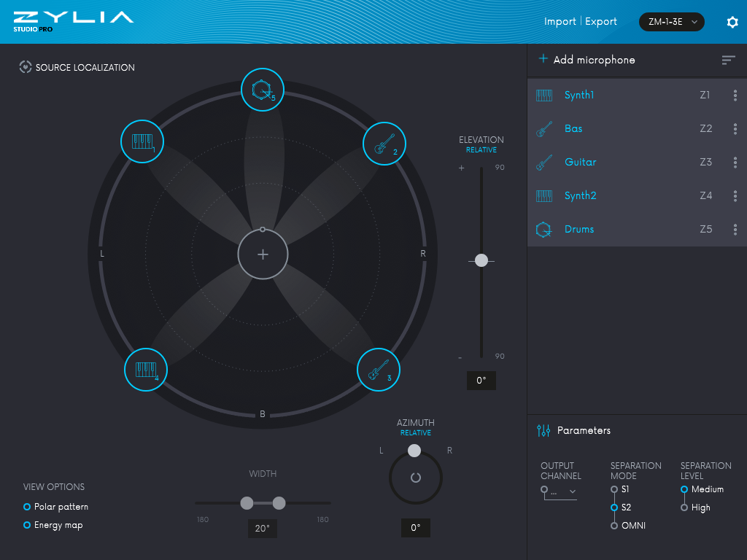Enable the Polar pattern view option
Screen dimensions: 747x560
click(x=27, y=506)
